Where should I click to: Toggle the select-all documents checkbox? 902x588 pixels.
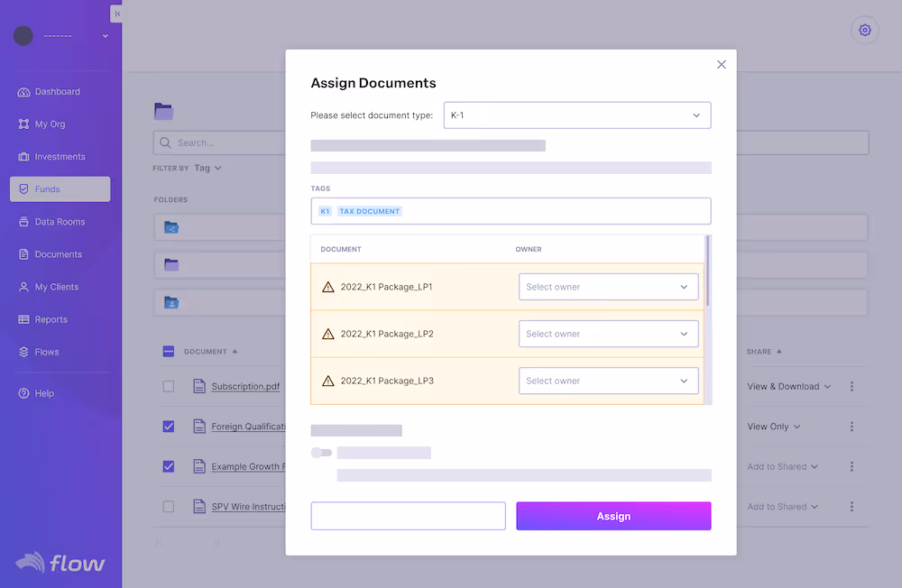tap(169, 352)
